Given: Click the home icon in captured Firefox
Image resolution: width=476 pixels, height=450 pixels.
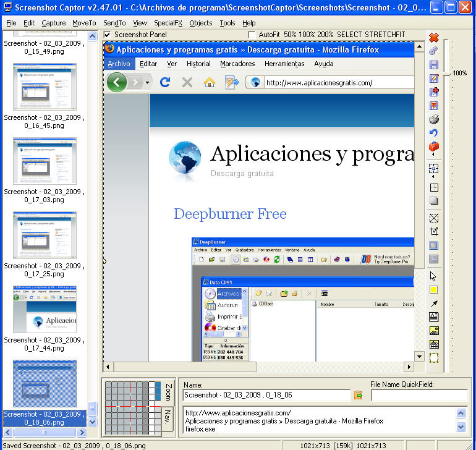Looking at the screenshot, I should tap(209, 82).
